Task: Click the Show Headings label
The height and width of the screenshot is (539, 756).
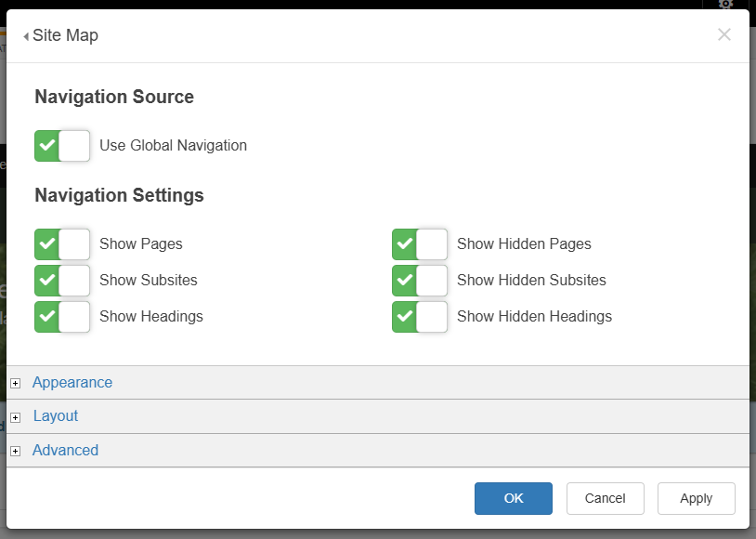Action: click(x=151, y=316)
